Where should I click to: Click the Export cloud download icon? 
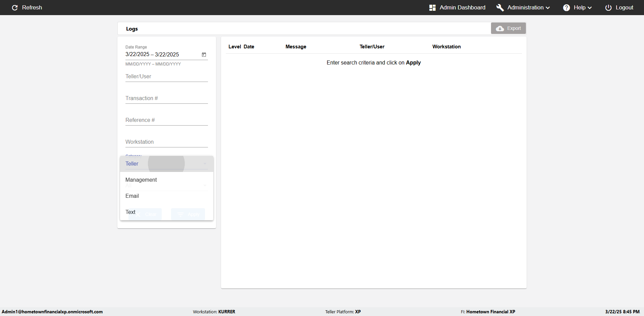pos(500,29)
